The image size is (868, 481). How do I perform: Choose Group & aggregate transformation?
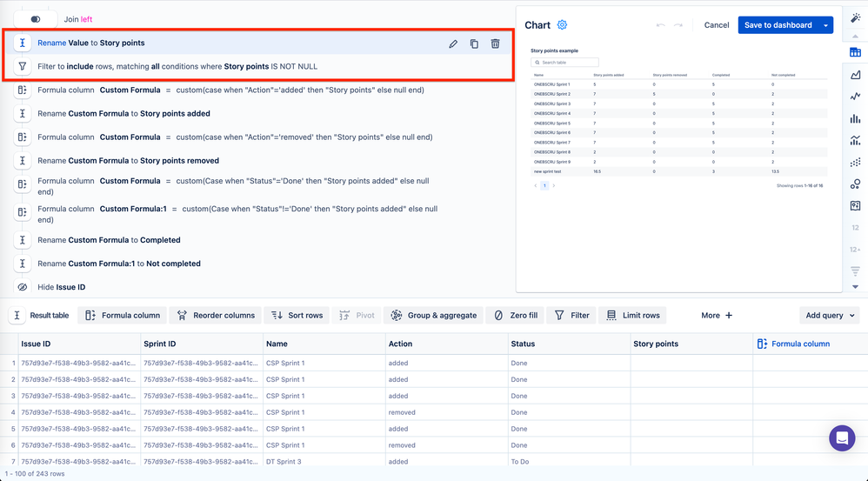click(x=433, y=316)
